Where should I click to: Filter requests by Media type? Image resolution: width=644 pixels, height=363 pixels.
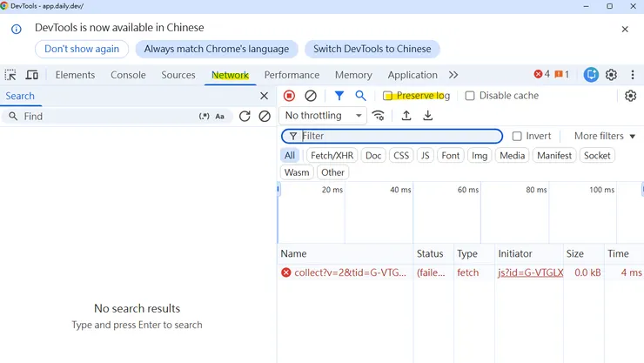513,156
